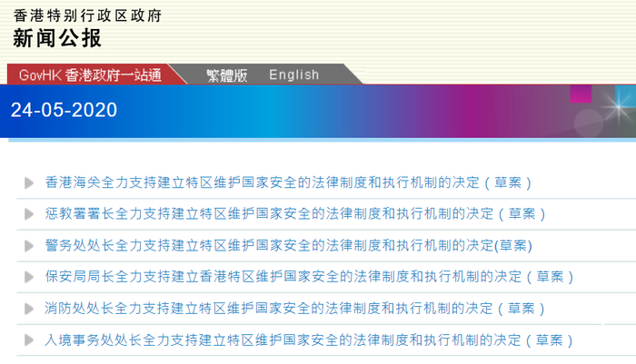636x364 pixels.
Task: Switch to English version
Action: pyautogui.click(x=294, y=75)
